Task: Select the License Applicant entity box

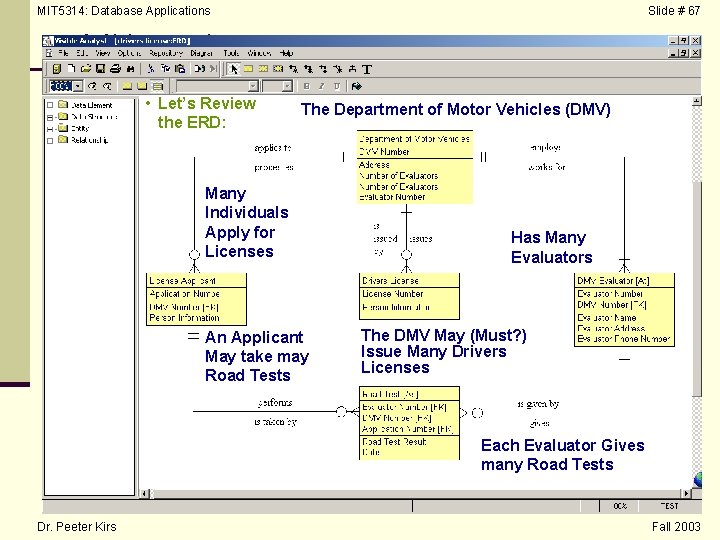Action: tap(196, 299)
